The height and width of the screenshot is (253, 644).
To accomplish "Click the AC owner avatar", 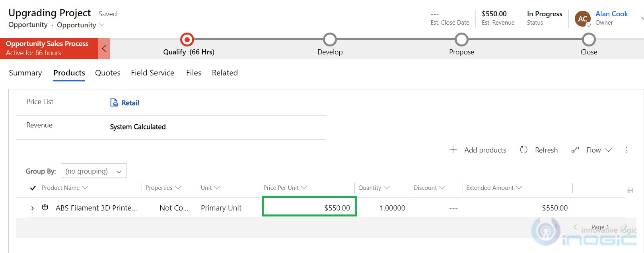I will tap(583, 19).
